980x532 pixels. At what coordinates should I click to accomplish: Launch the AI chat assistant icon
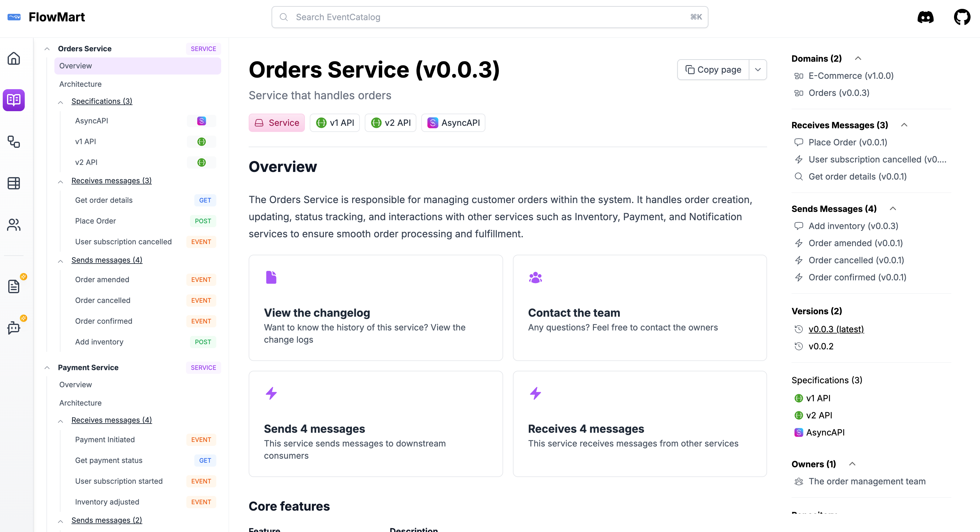point(14,327)
